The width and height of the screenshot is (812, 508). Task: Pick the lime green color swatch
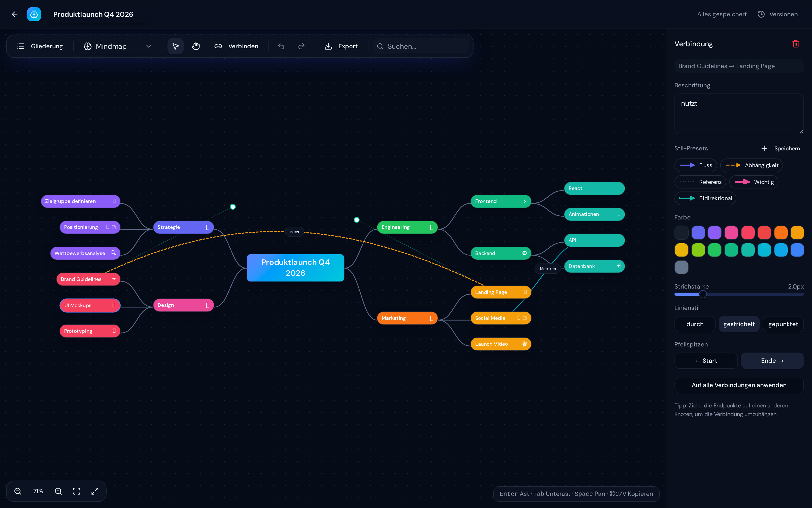click(698, 250)
